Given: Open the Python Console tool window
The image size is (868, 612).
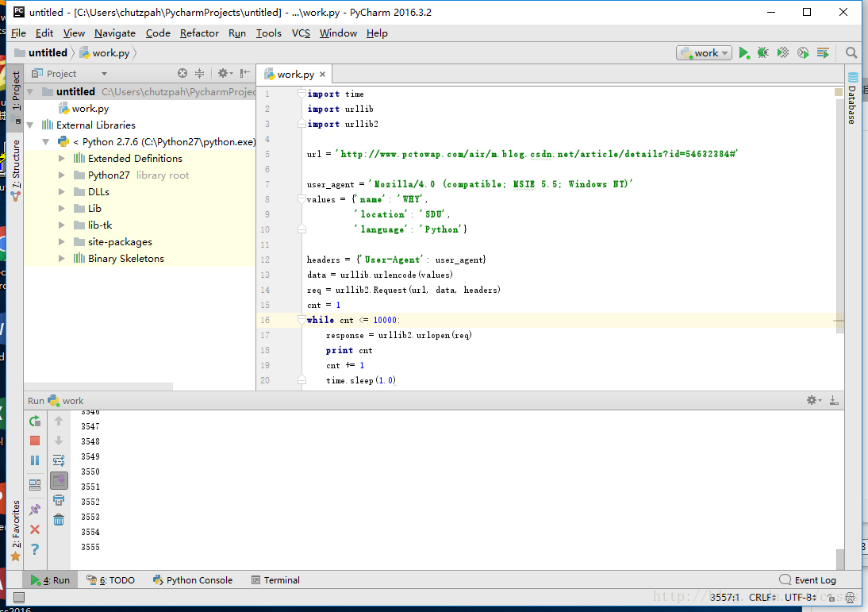Looking at the screenshot, I should [193, 580].
